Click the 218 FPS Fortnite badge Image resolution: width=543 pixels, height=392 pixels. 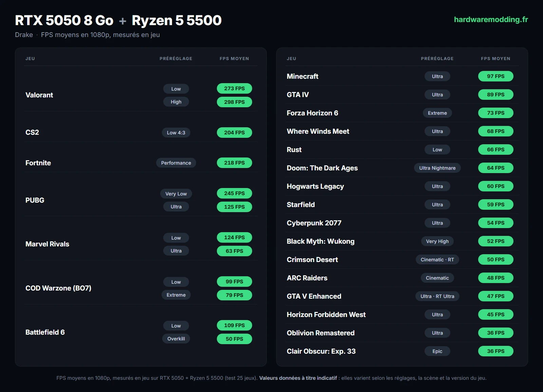click(235, 163)
